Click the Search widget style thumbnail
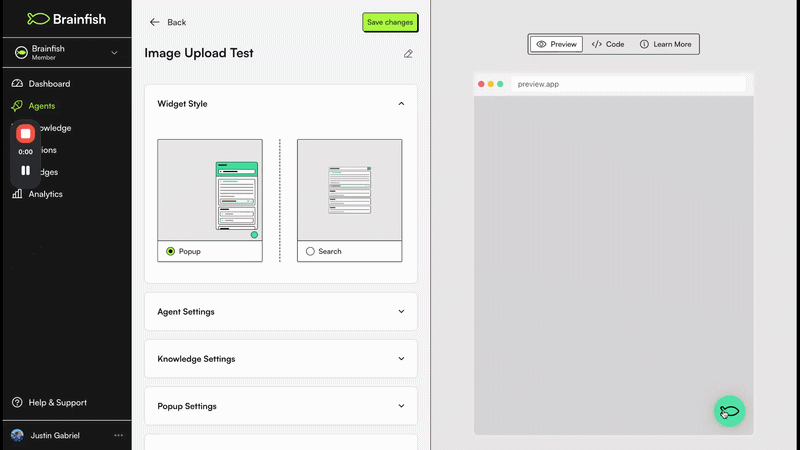 tap(349, 190)
